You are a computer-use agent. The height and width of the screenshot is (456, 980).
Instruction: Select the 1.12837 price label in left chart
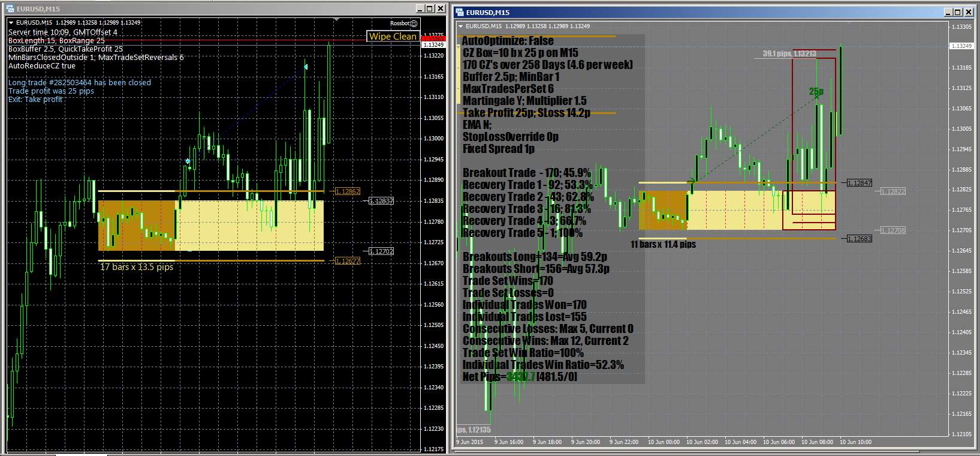click(x=381, y=201)
